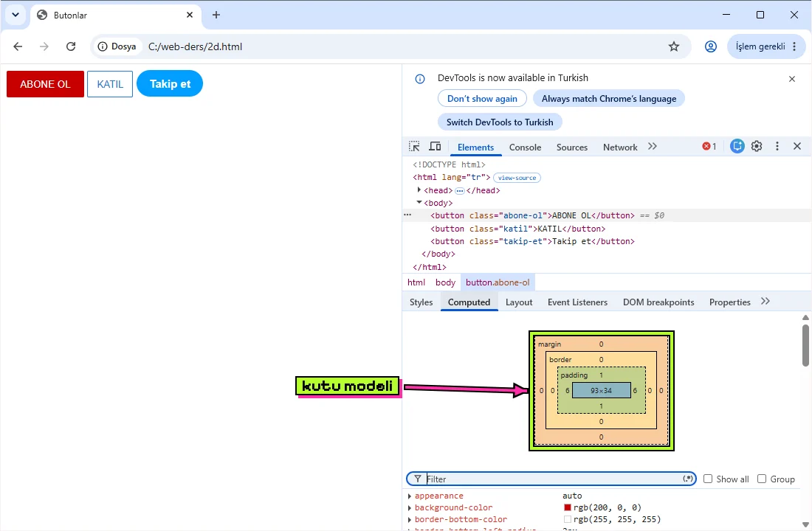Click Switch DevTools to Turkish
The image size is (812, 531).
tap(500, 122)
